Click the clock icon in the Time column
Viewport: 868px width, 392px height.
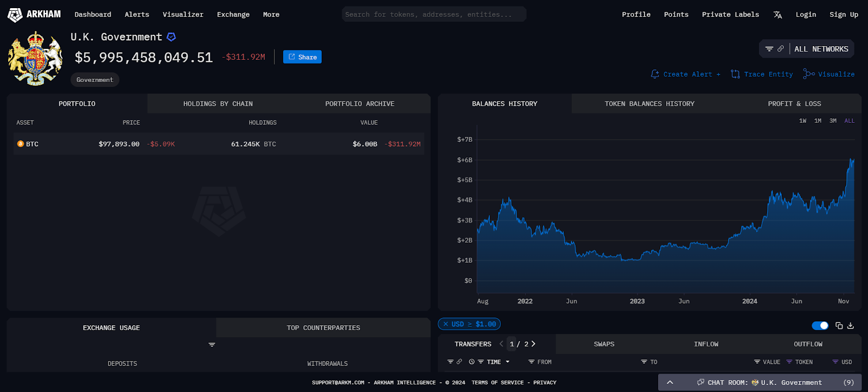pos(472,362)
